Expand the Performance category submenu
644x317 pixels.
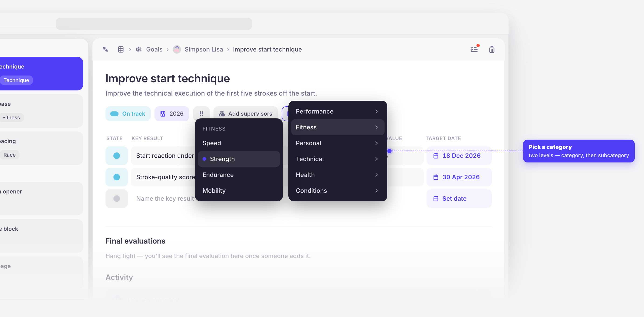click(377, 111)
